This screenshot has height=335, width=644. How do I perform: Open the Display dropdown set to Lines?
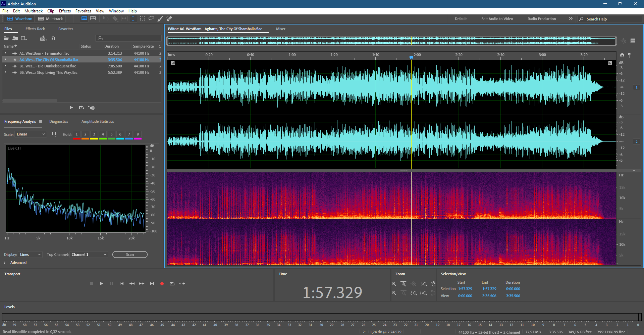point(30,255)
